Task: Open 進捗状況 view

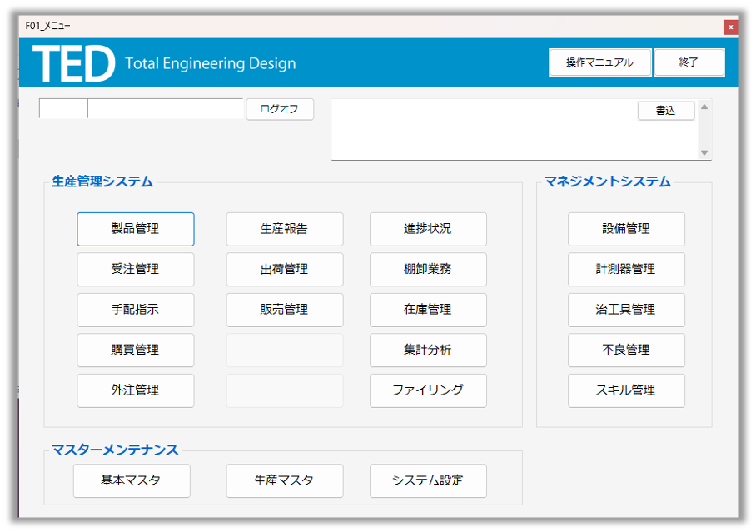Action: click(x=427, y=229)
